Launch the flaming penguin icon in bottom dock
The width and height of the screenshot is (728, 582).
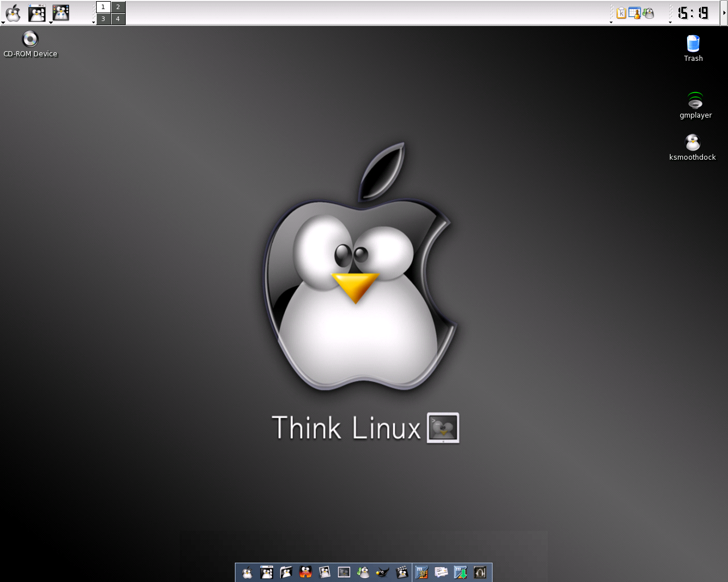pos(305,572)
